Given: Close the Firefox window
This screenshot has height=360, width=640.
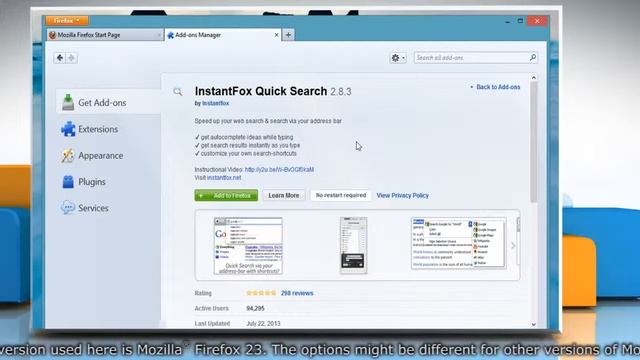Looking at the screenshot, I should coord(537,21).
